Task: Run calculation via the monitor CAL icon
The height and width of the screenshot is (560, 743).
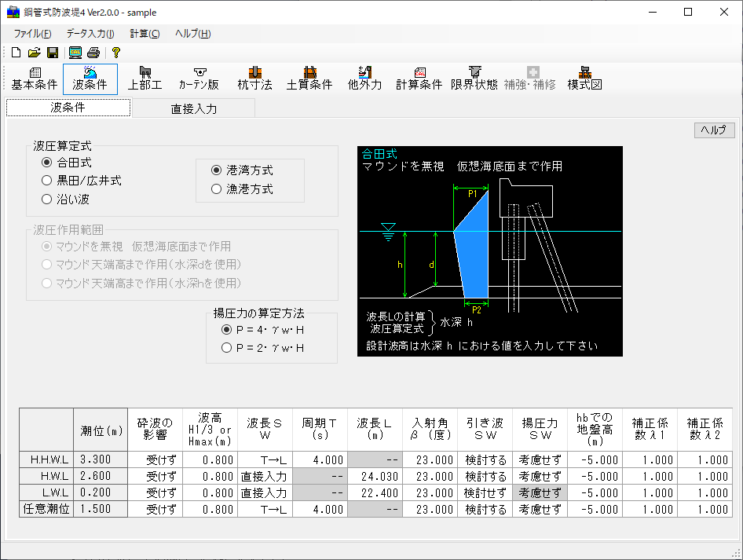Action: pos(75,53)
